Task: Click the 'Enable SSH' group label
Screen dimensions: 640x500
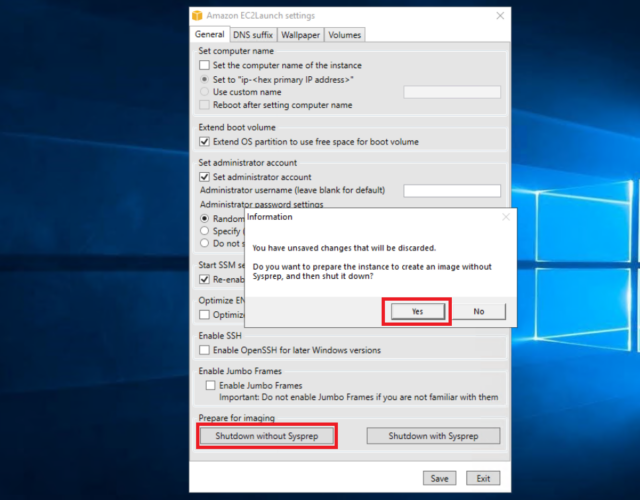Action: pyautogui.click(x=220, y=336)
